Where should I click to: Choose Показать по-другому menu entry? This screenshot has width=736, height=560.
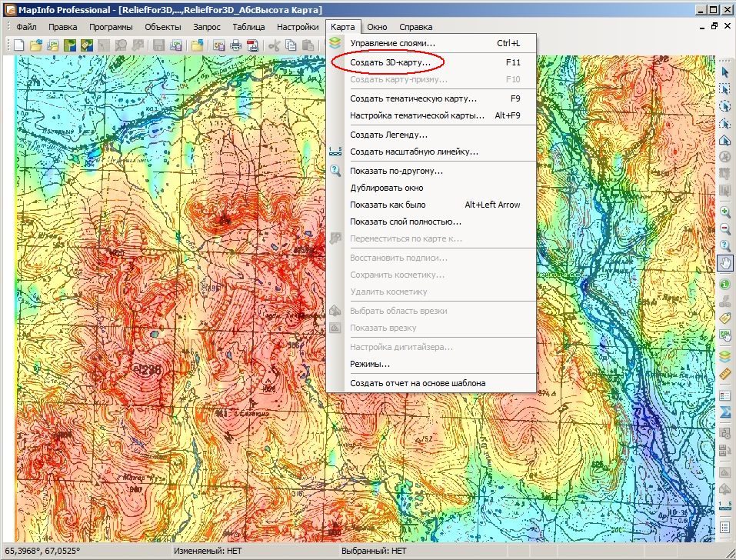[431, 171]
